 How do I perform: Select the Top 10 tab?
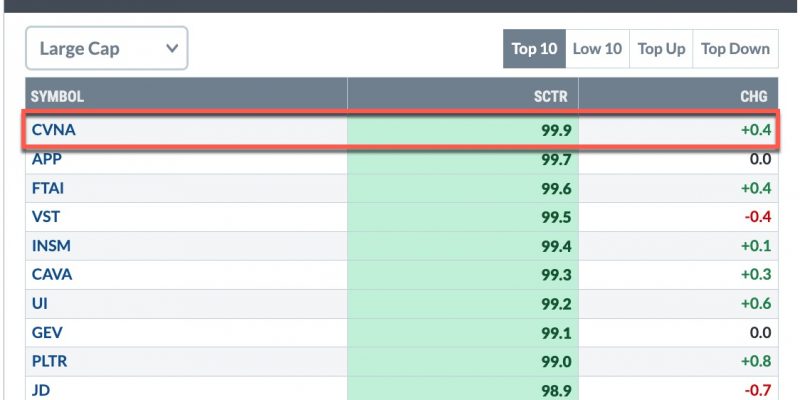534,49
